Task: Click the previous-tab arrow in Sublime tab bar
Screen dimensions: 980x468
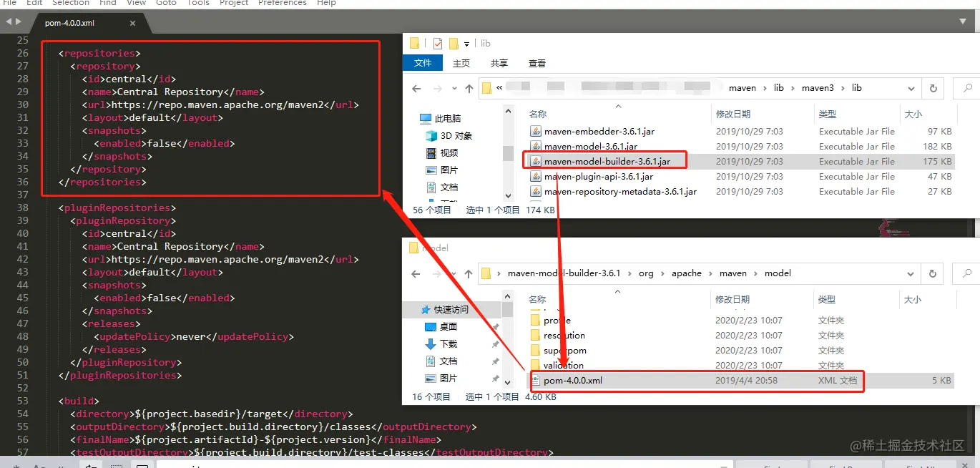Action: click(x=9, y=22)
